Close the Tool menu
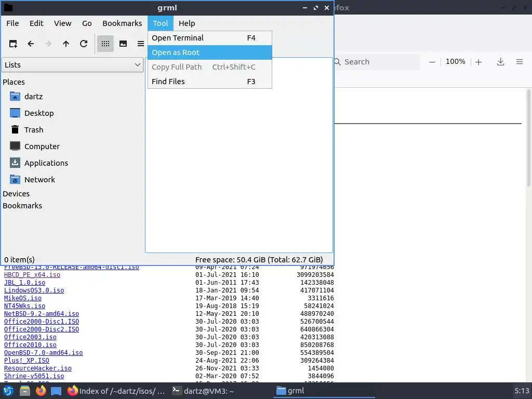 tap(161, 23)
